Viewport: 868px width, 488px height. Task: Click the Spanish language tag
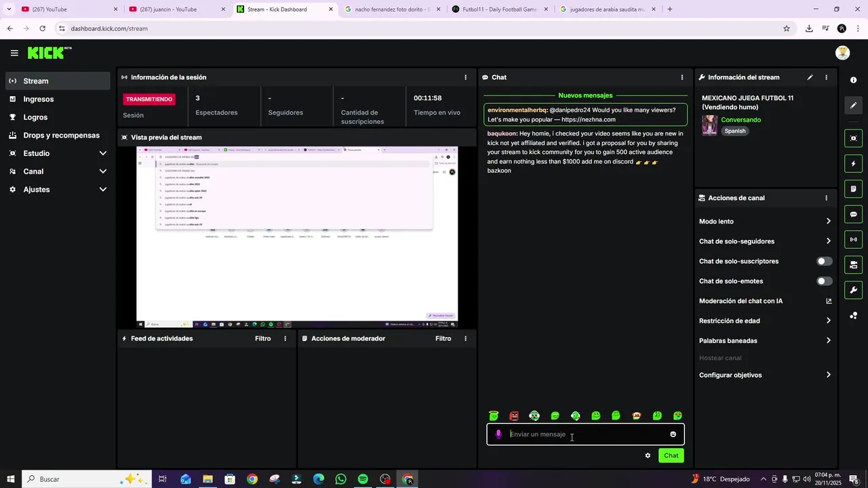click(734, 131)
